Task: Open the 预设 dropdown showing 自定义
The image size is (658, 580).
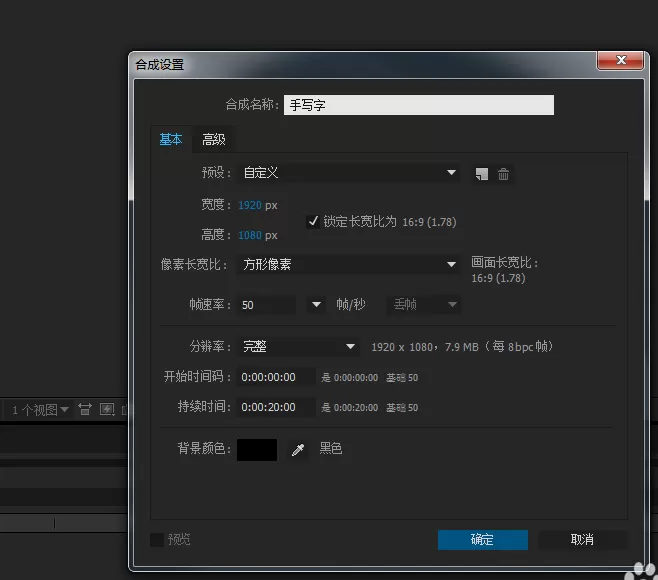Action: coord(348,172)
